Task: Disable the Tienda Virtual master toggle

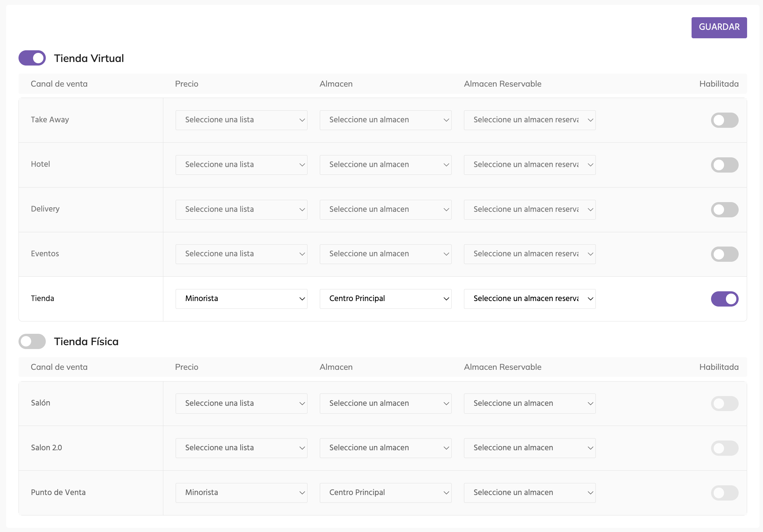Action: (32, 58)
